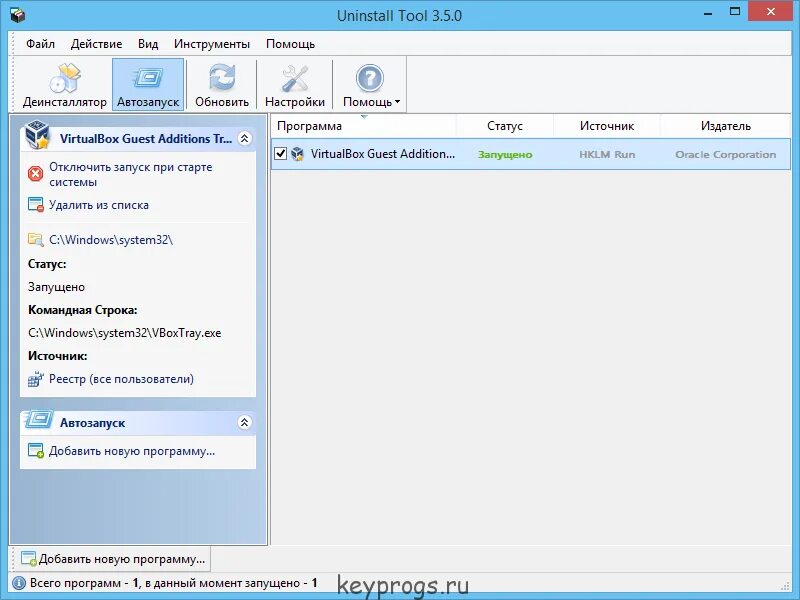Screen dimensions: 800x600
Task: Switch to the Автозапуск toolbar section
Action: pos(148,85)
